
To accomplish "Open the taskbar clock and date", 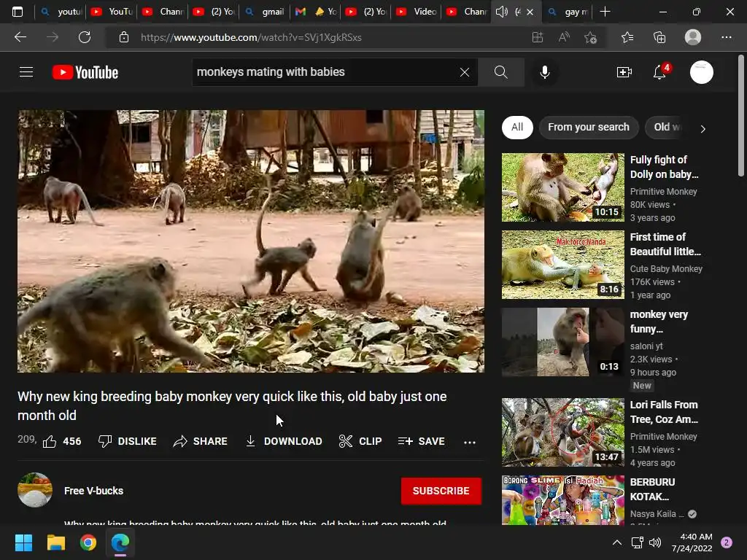I will click(x=692, y=542).
